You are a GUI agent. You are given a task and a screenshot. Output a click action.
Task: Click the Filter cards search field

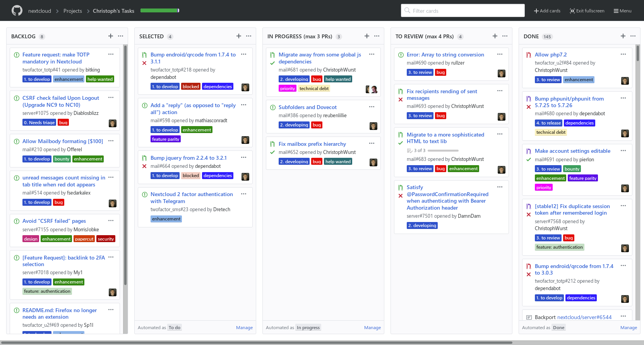462,11
